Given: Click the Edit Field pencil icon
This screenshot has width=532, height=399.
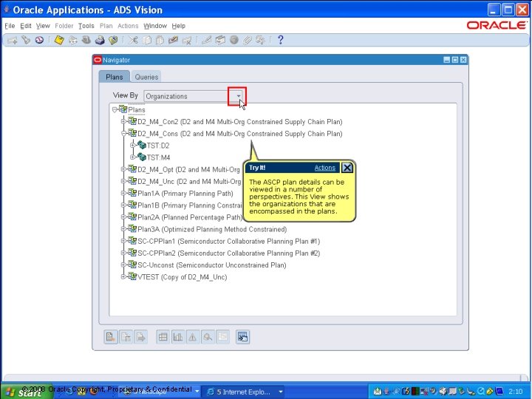Looking at the screenshot, I should pyautogui.click(x=207, y=41).
